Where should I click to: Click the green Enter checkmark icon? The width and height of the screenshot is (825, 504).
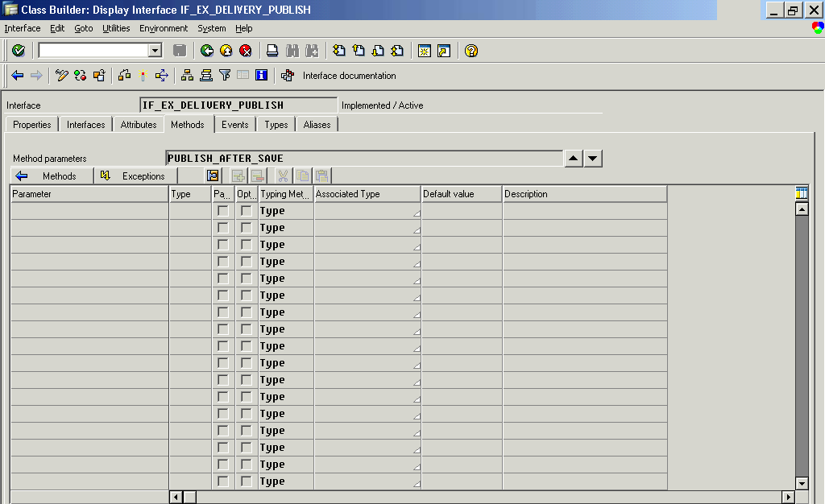click(19, 51)
